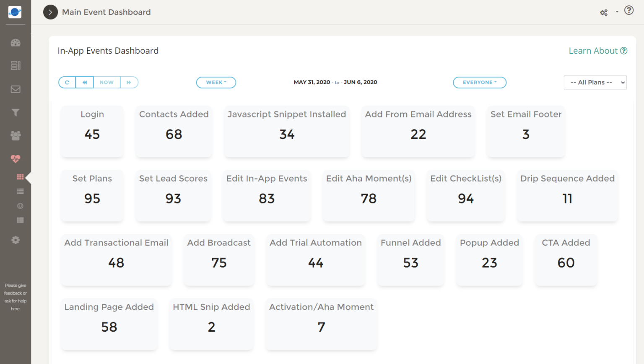Viewport: 644px width, 364px height.
Task: Click the Set Lead Scores card
Action: (173, 195)
